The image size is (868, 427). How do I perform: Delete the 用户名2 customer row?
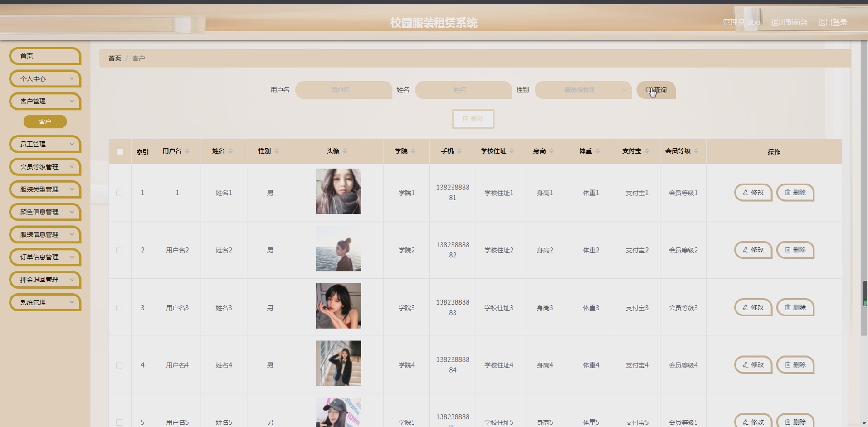point(795,250)
